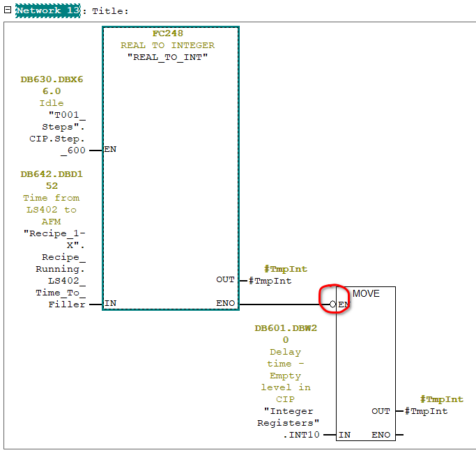Select the FC248 block header
Viewport: 476px width, 455px height.
[170, 33]
